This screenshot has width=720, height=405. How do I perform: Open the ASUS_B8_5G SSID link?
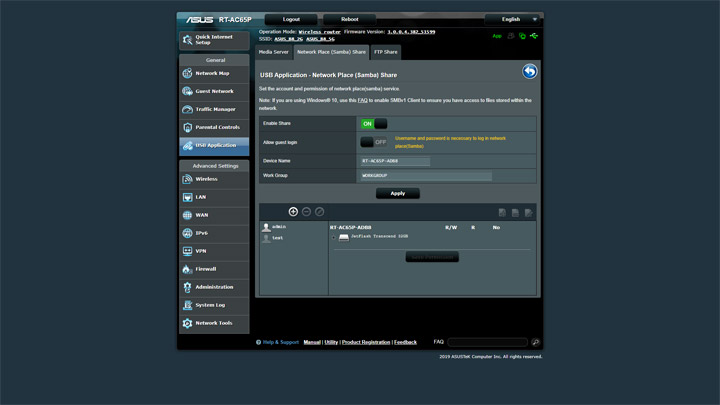coord(320,39)
